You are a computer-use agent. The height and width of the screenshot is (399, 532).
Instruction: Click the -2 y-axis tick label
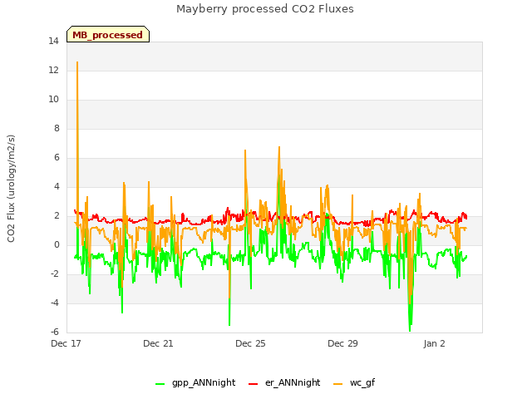point(55,274)
